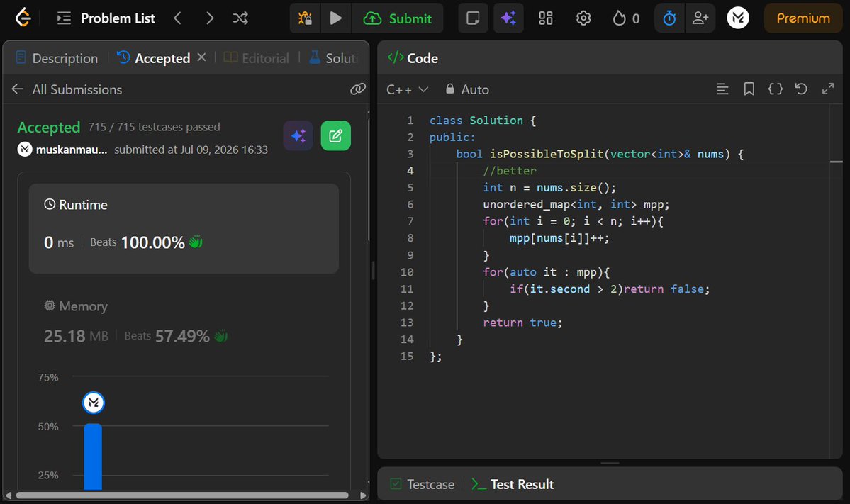
Task: Open the layout grid icon
Action: (x=546, y=18)
